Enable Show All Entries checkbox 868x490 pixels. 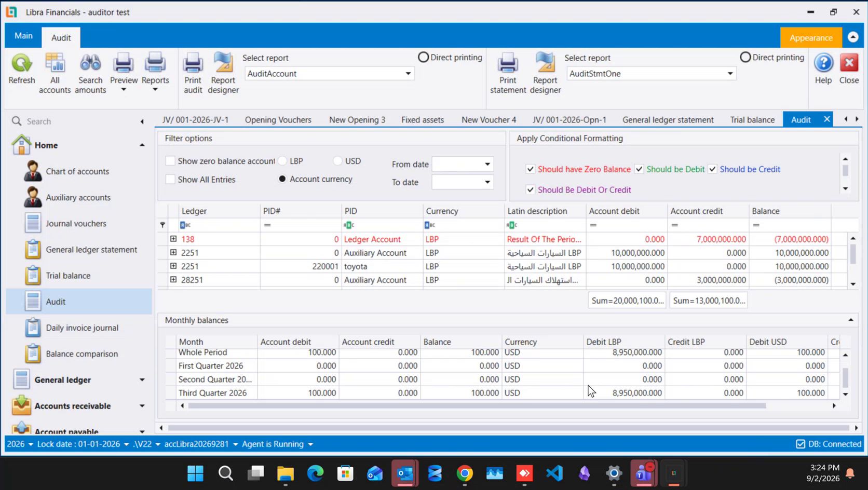pos(170,180)
